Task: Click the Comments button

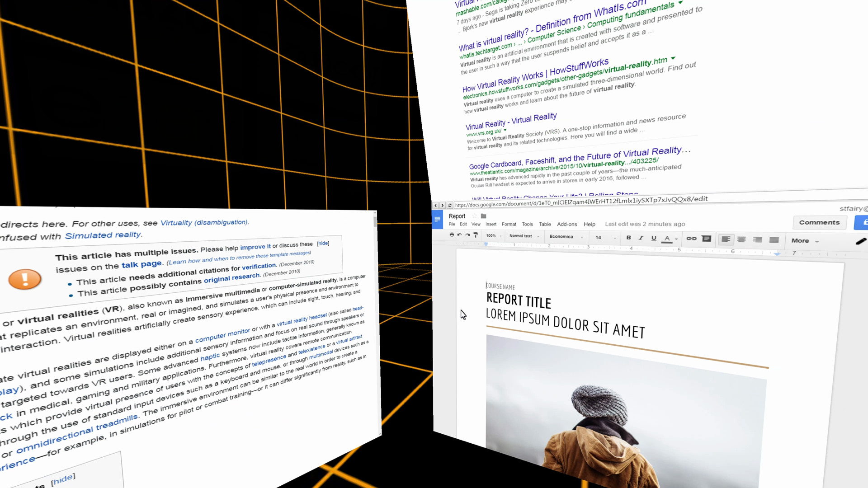Action: [819, 222]
